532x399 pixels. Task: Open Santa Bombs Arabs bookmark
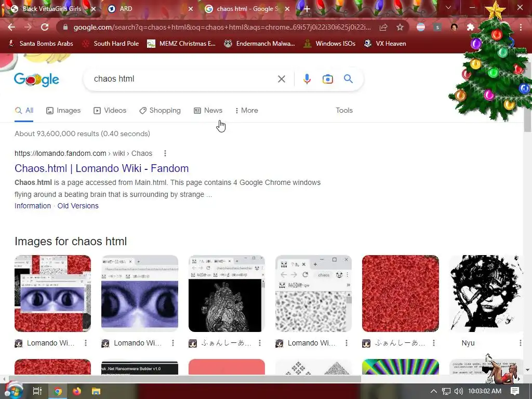tap(41, 44)
